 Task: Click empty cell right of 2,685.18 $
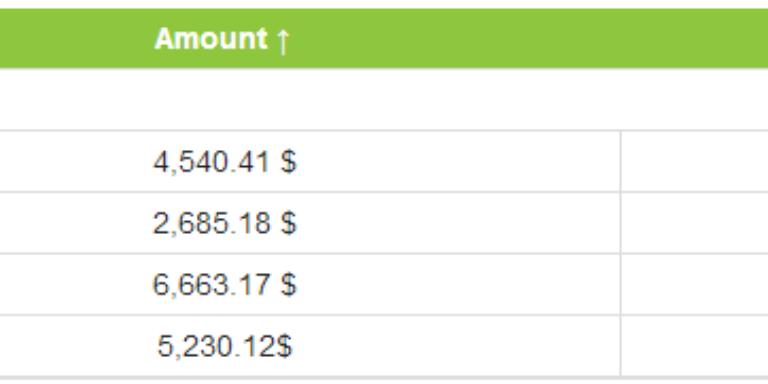[x=695, y=223]
